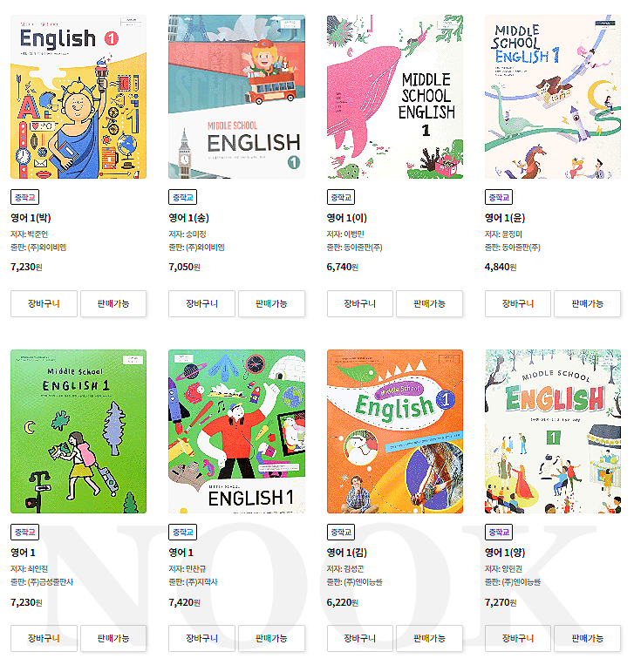This screenshot has height=672, width=634.
Task: Add 영어 1(이) to 장바구니
Action: 359,304
